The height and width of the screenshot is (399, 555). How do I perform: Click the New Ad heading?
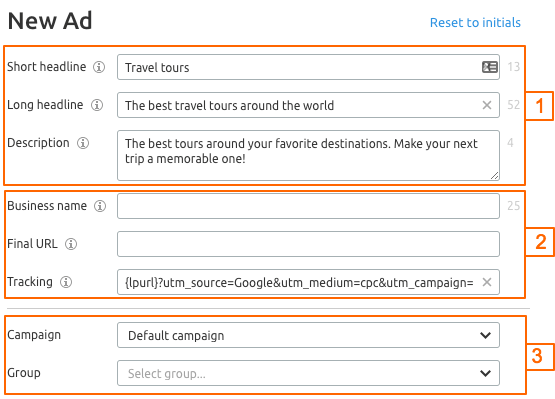click(50, 21)
